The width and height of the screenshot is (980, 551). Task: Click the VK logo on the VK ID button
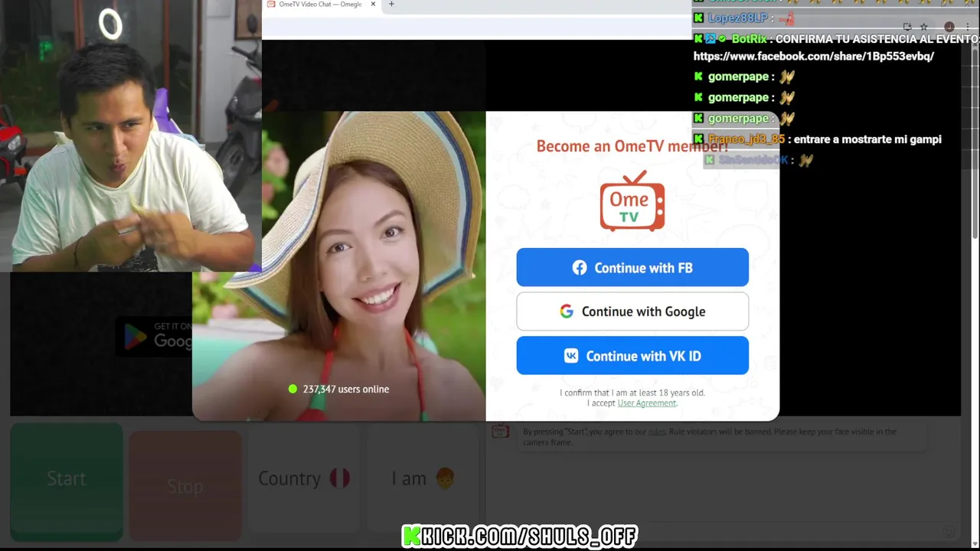[x=571, y=356]
